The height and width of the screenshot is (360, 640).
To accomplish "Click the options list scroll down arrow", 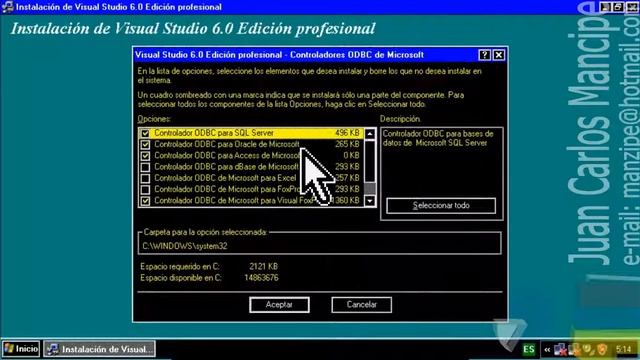I will coord(370,201).
